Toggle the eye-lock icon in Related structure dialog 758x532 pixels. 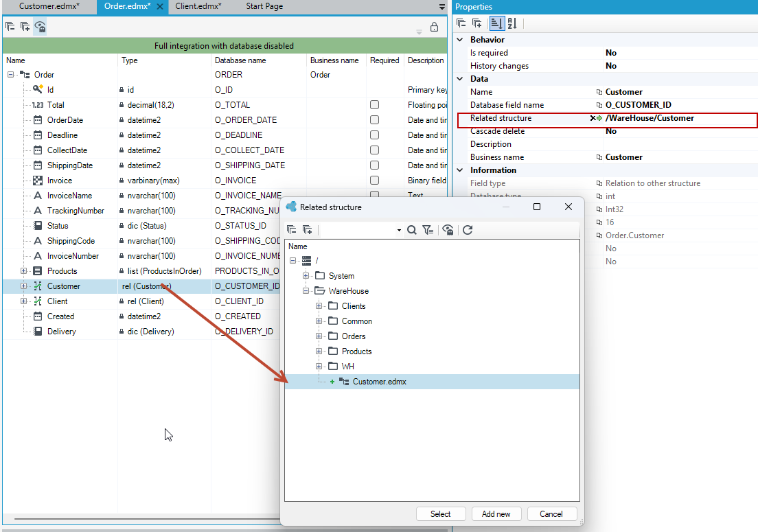tap(448, 230)
